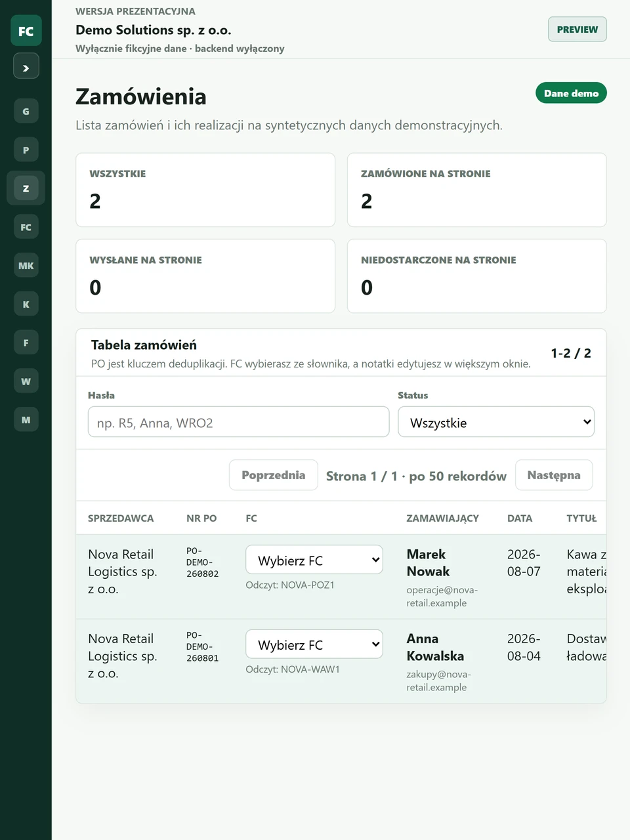Open the M sidebar item

point(26,420)
